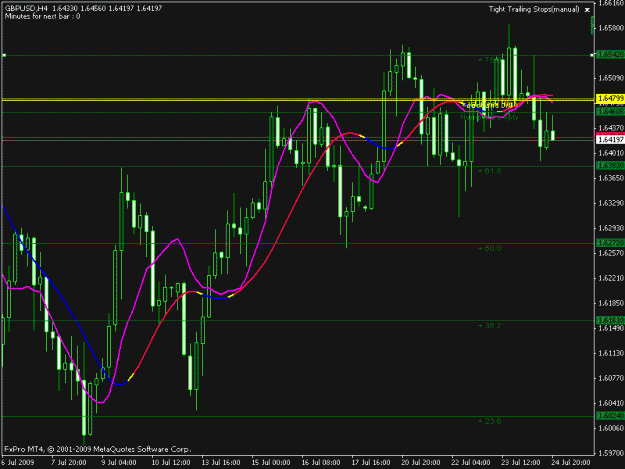The image size is (625, 469).
Task: Click the 7 Jul 20:00 time label
Action: point(69,463)
